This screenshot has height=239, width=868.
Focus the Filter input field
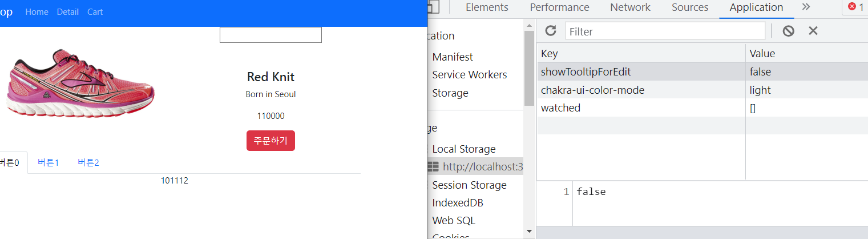(x=665, y=31)
